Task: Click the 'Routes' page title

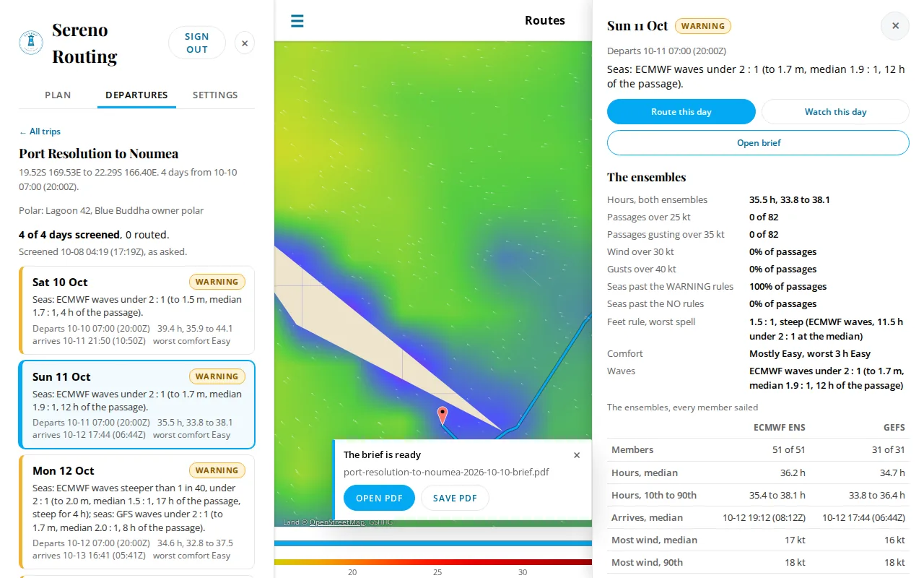Action: click(545, 20)
